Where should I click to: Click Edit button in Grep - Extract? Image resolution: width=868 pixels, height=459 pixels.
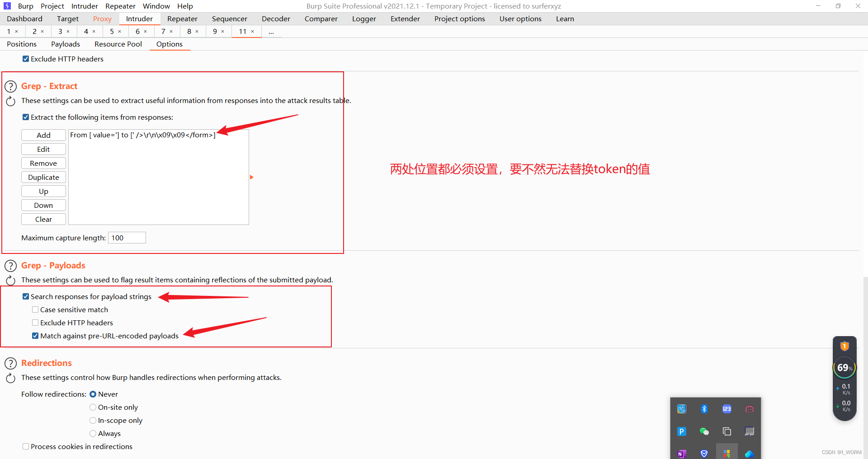[x=43, y=149]
